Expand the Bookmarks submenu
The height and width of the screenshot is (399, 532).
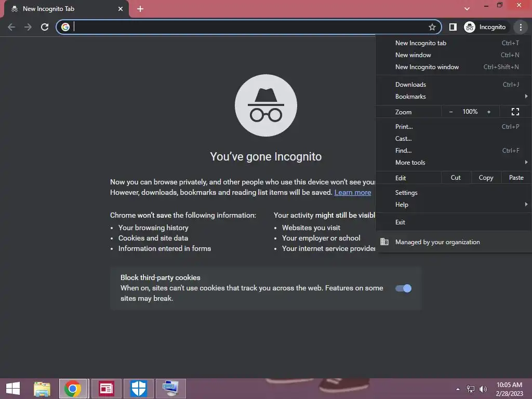[454, 96]
